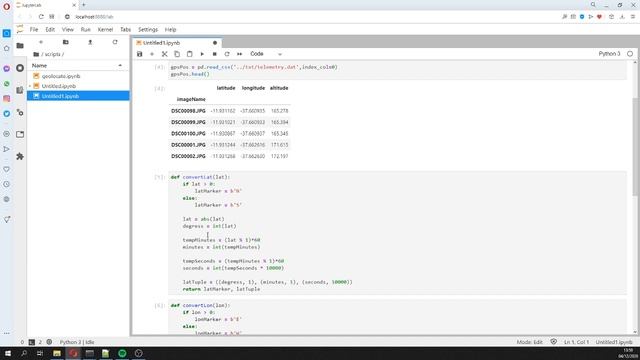The width and height of the screenshot is (640, 360).
Task: Click the DSC00002.JPG row label
Action: [x=188, y=156]
